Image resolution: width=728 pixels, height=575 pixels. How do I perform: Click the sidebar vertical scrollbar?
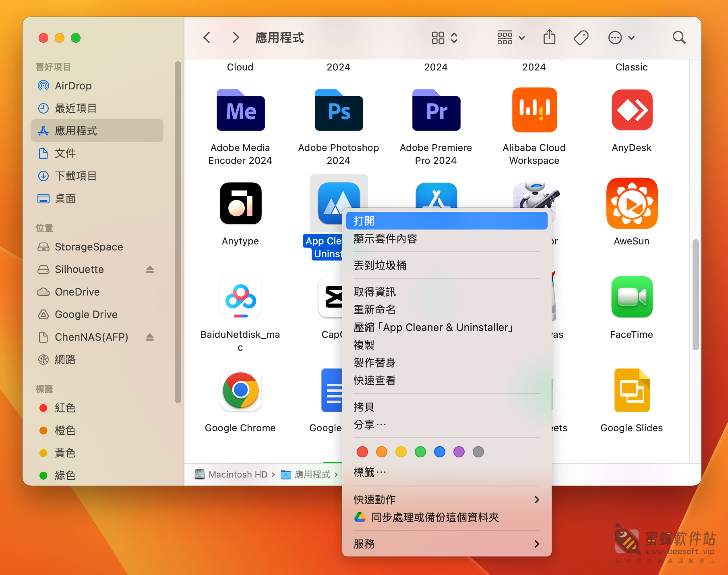coord(178,232)
